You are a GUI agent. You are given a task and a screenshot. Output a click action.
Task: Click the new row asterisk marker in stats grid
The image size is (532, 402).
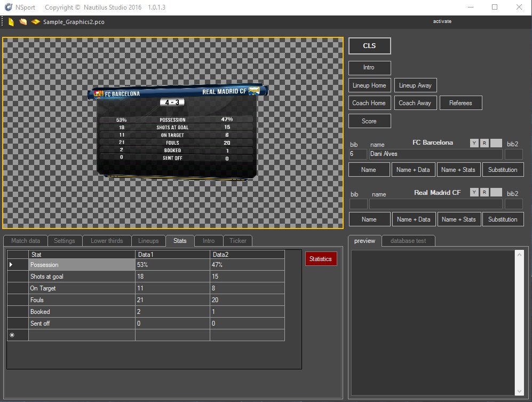[11, 335]
